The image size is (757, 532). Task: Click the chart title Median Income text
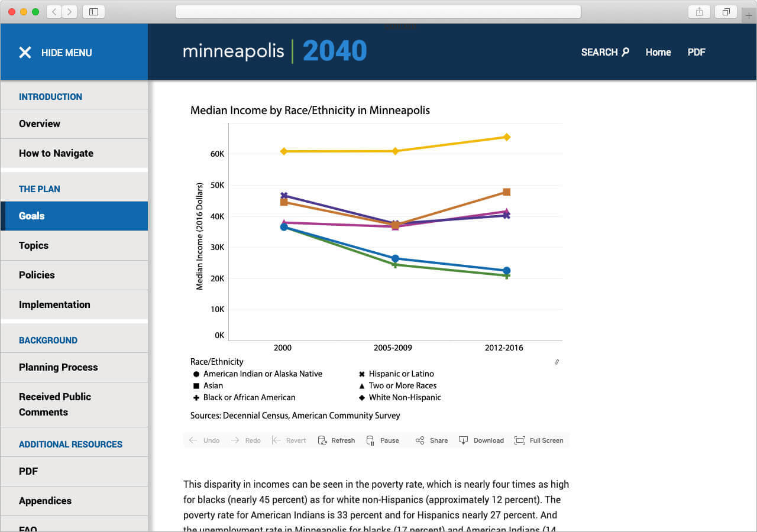310,110
